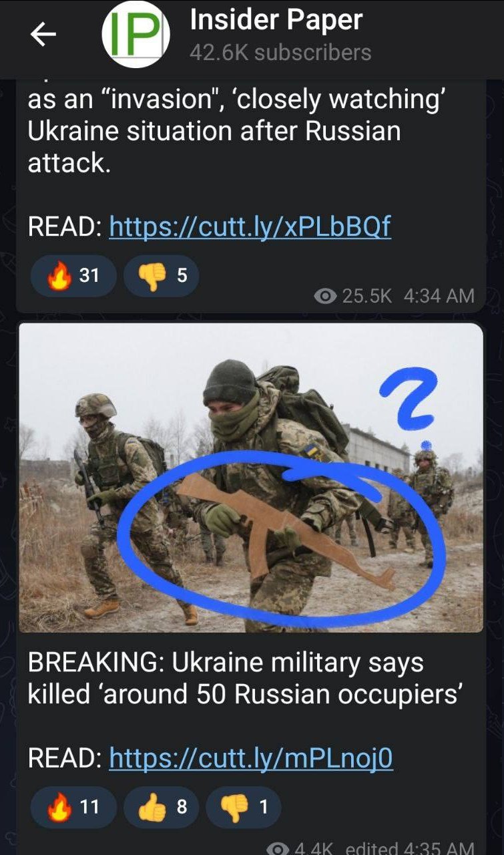Open the soldier photo with blue circle
504x855 pixels.
pyautogui.click(x=251, y=478)
